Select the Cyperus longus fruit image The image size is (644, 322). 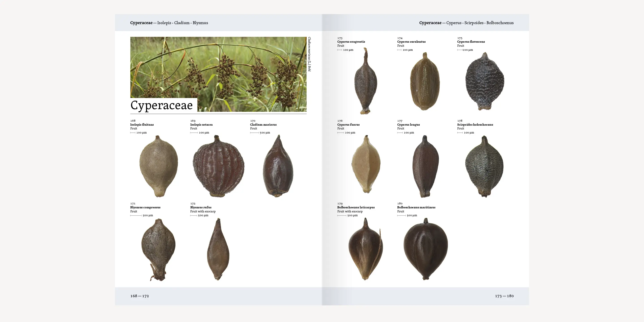pos(425,166)
